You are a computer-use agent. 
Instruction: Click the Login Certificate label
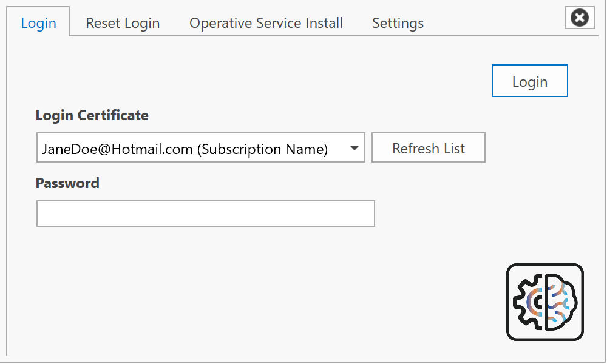[x=92, y=115]
